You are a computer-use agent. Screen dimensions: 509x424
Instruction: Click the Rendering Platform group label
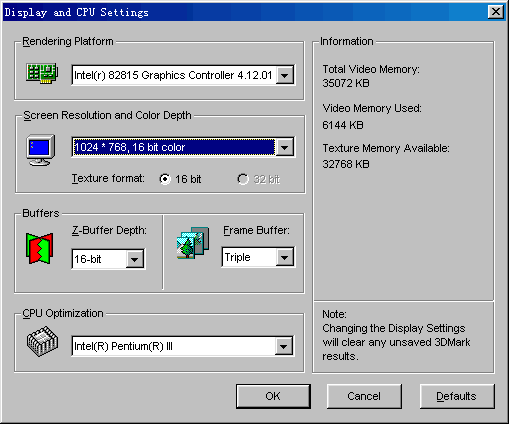68,41
